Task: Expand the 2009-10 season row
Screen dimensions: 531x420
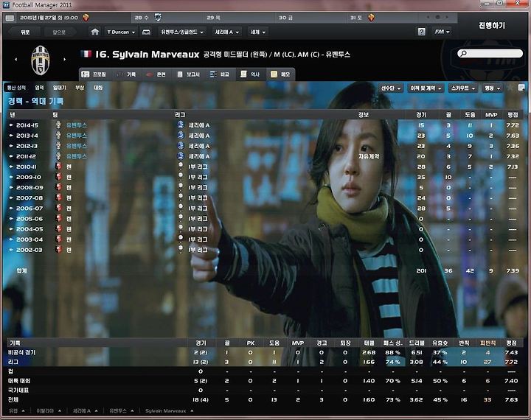Action: (x=11, y=177)
